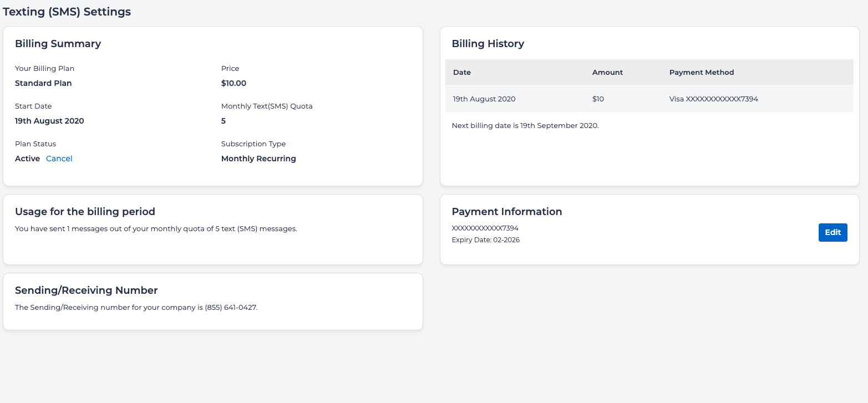Click the Sending/Receiving Number heading
This screenshot has height=403, width=868.
pos(86,290)
